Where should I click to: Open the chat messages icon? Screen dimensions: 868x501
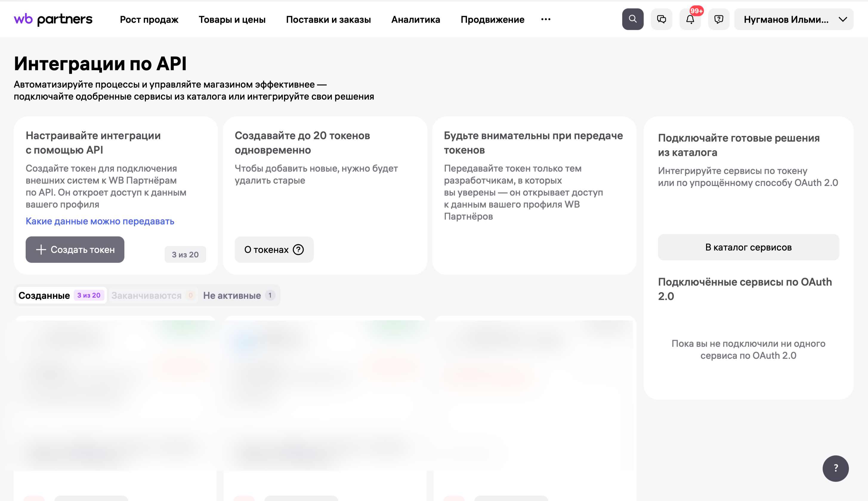pos(661,19)
